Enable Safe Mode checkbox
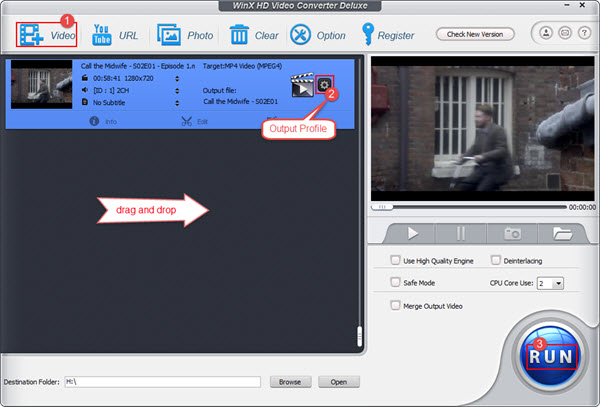Image resolution: width=600 pixels, height=407 pixels. 395,282
